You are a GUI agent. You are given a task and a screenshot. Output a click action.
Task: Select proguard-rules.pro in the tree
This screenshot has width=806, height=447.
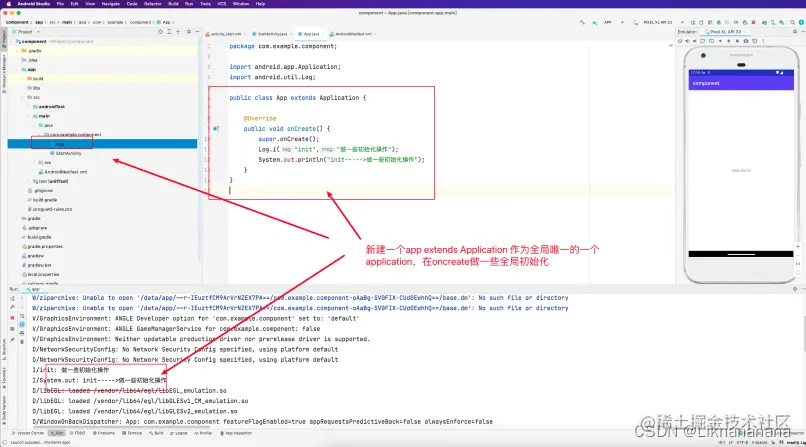[x=50, y=209]
